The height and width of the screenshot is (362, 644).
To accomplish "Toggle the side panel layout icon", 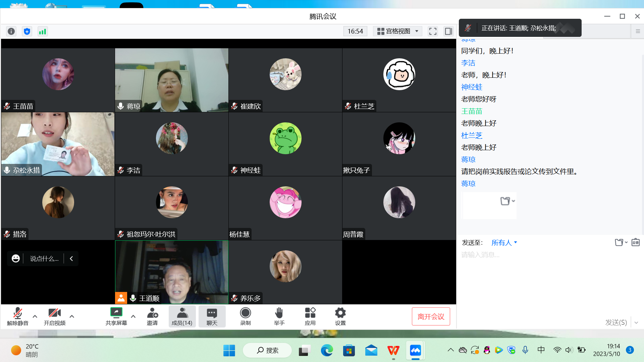I will pos(448,32).
